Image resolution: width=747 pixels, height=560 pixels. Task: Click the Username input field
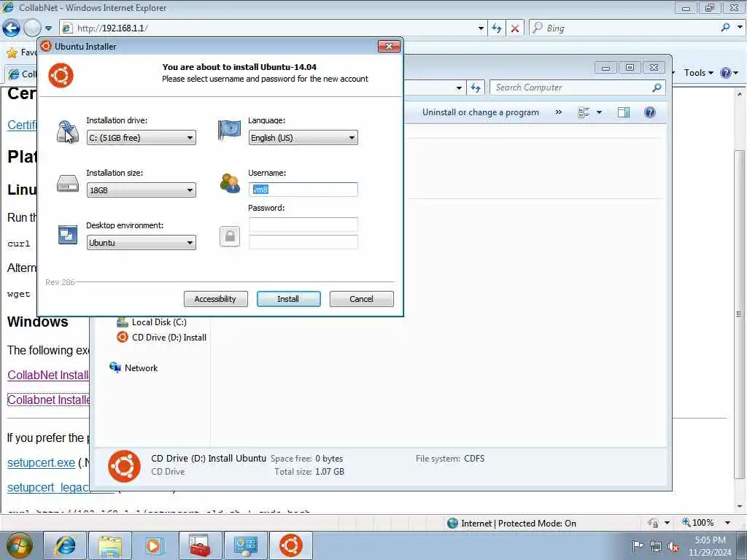[x=303, y=190]
